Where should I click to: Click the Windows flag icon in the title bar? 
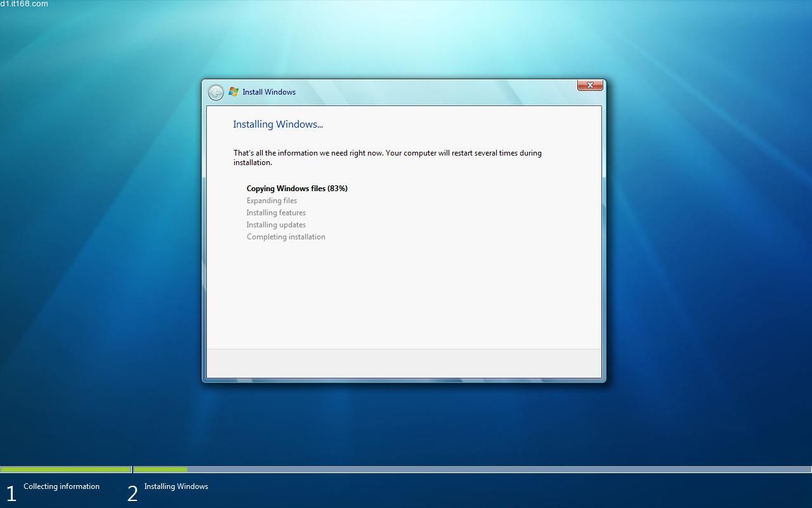233,92
